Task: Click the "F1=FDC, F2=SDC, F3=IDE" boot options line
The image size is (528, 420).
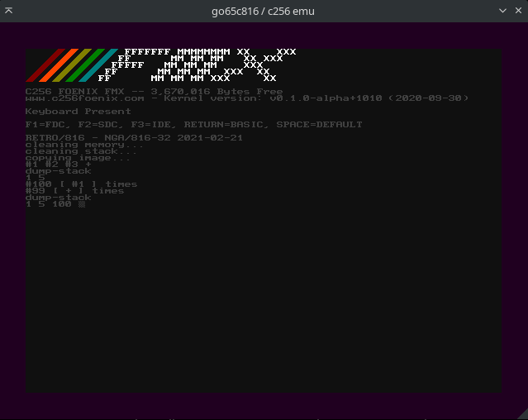Action: tap(194, 125)
